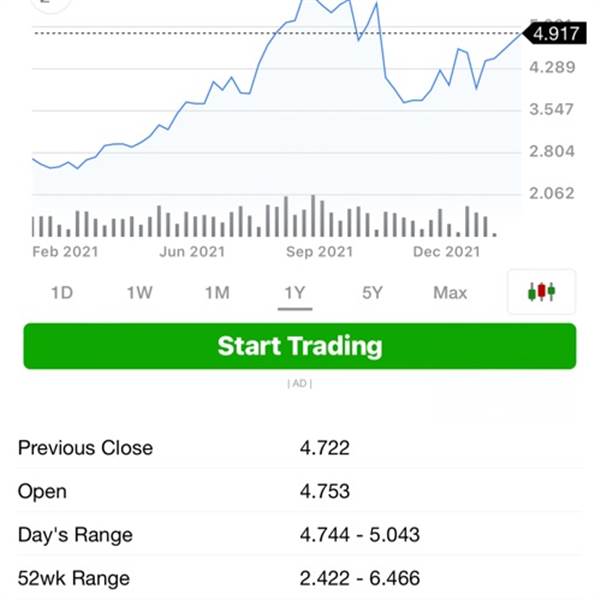This screenshot has width=600, height=600.
Task: Click the 4.289 price axis label
Action: (553, 67)
